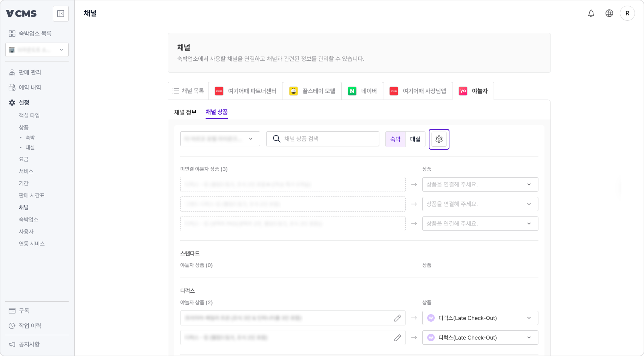The width and height of the screenshot is (644, 356).
Task: Click the globe language icon
Action: point(609,13)
